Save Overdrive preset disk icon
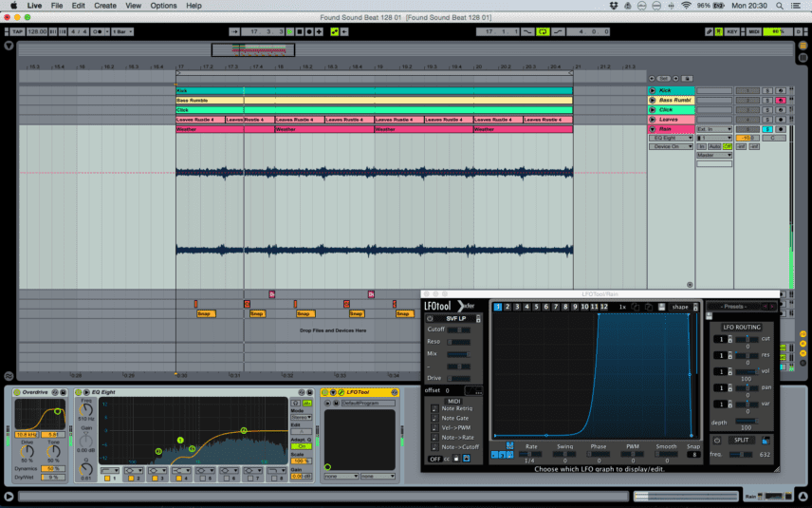Screen dimensions: 812x508 64,392
